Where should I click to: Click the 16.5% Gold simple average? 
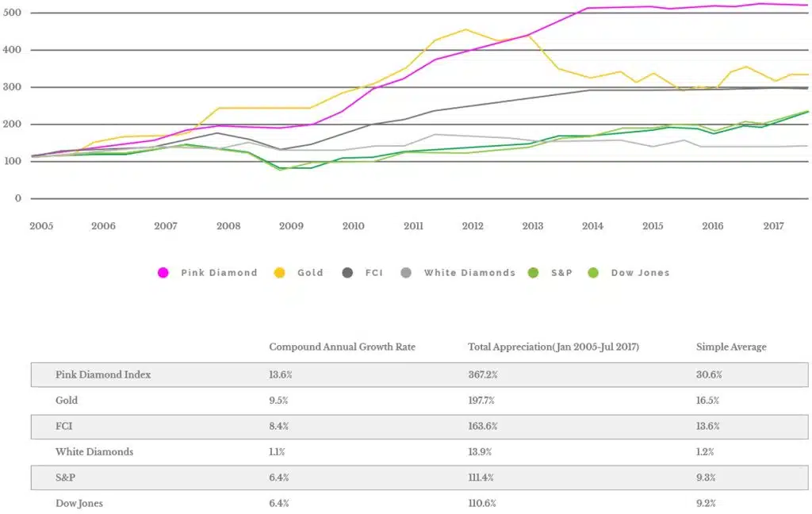point(707,401)
